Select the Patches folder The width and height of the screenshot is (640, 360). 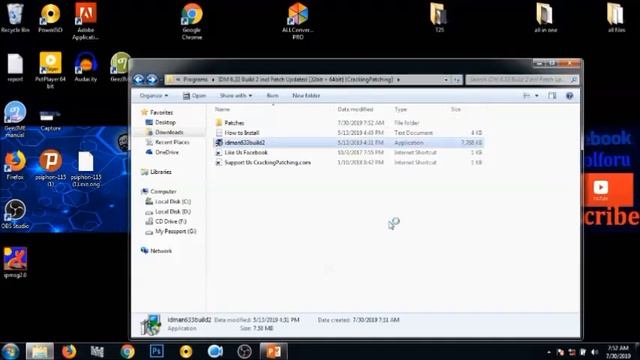coord(234,123)
